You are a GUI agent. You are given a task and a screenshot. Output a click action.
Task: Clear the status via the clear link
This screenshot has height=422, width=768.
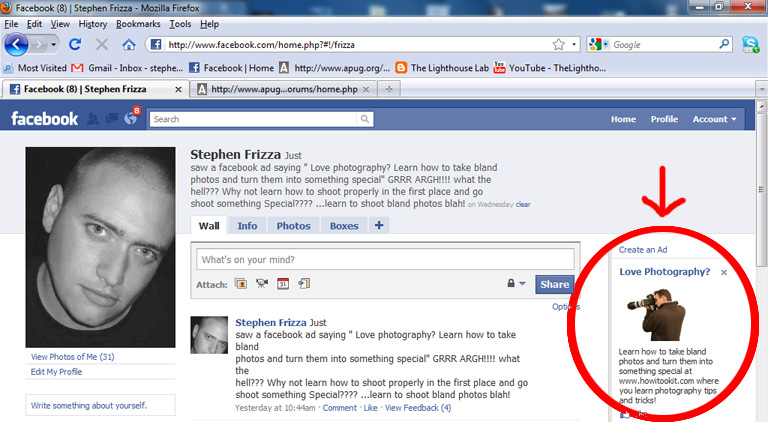tap(523, 205)
